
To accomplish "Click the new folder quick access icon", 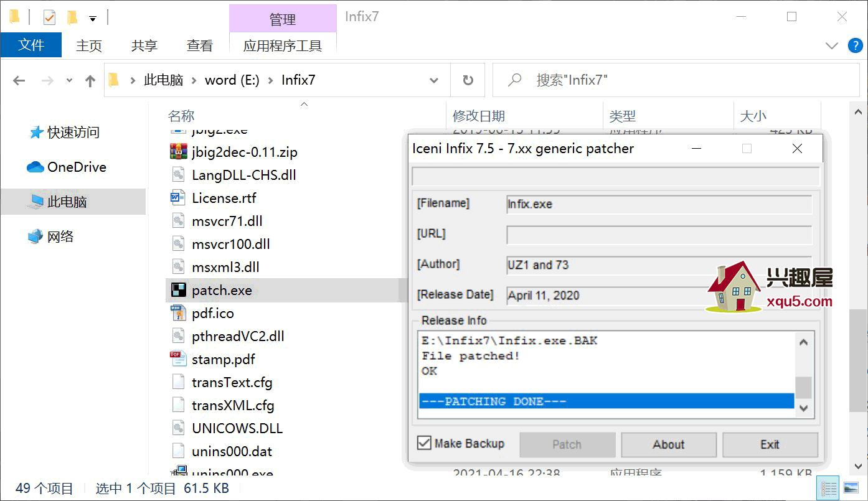I will (x=72, y=17).
